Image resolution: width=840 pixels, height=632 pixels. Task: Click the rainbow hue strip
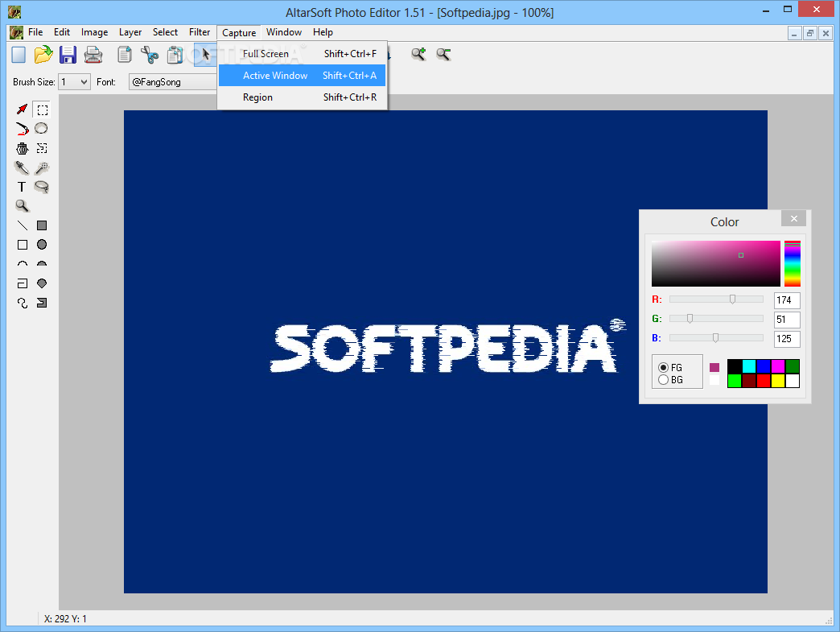[x=793, y=263]
